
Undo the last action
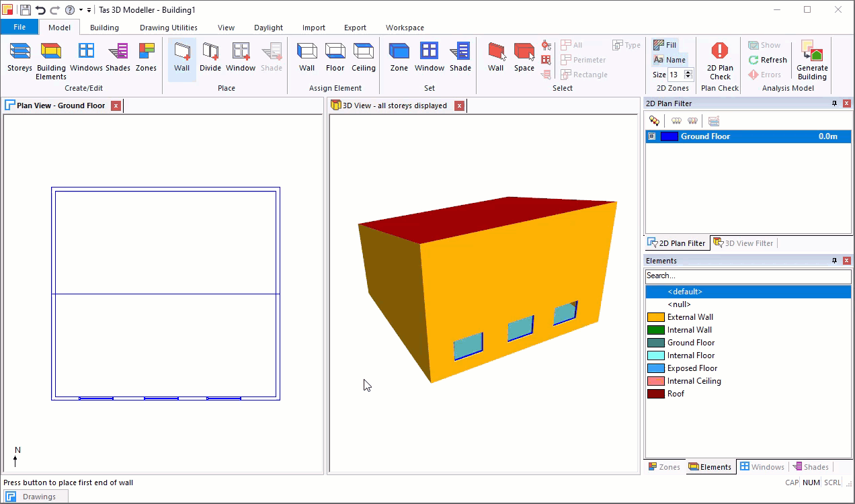[x=40, y=10]
